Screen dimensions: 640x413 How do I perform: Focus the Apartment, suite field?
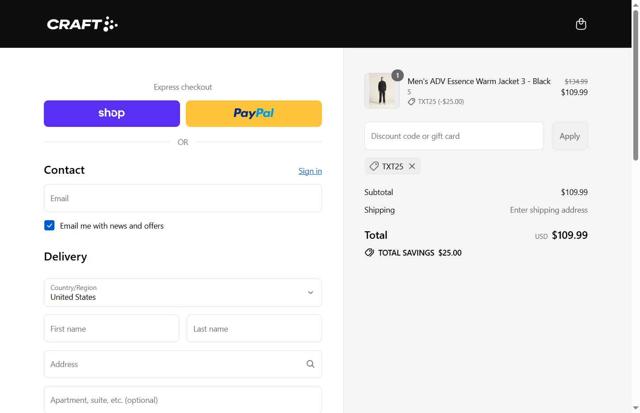click(183, 400)
